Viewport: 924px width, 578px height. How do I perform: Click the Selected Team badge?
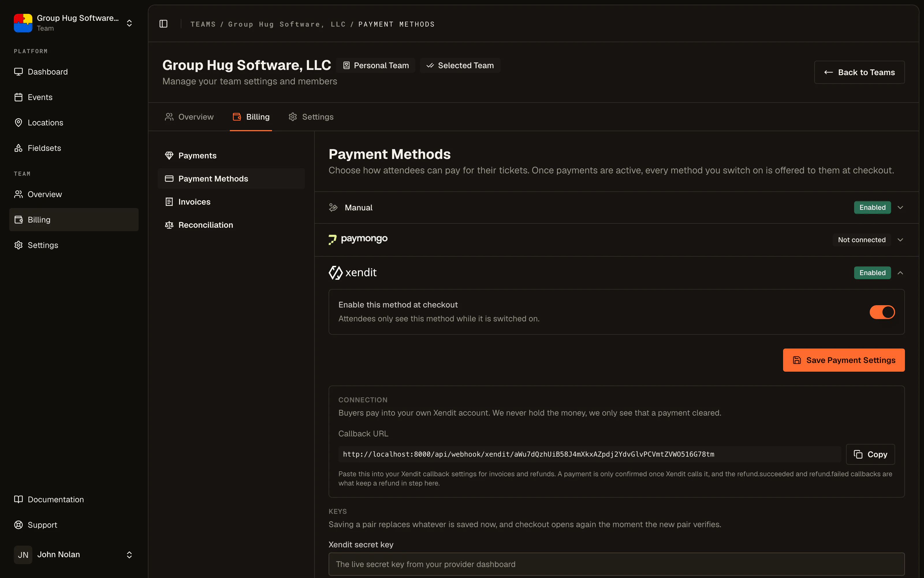(460, 65)
